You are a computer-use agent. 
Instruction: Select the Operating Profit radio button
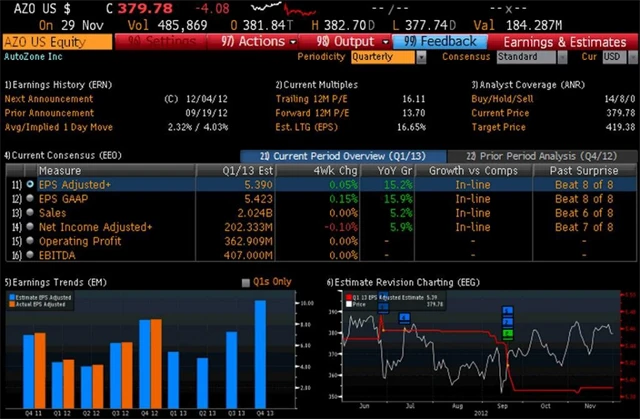(x=31, y=241)
